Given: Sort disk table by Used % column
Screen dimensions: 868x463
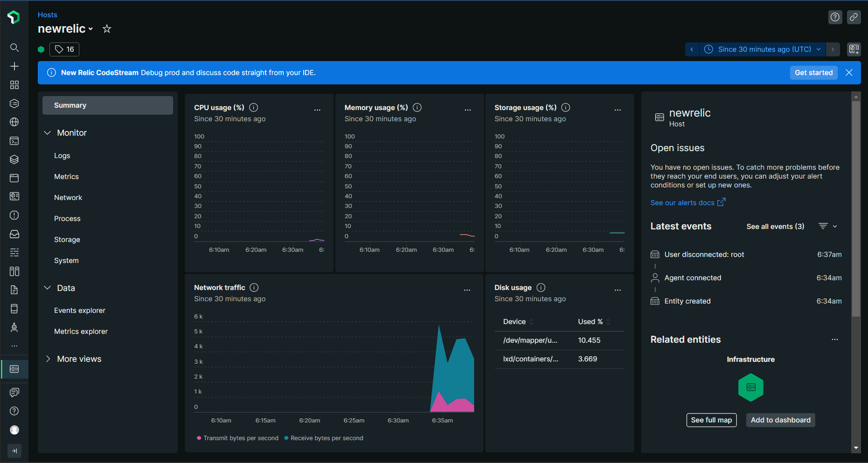Looking at the screenshot, I should (x=594, y=322).
